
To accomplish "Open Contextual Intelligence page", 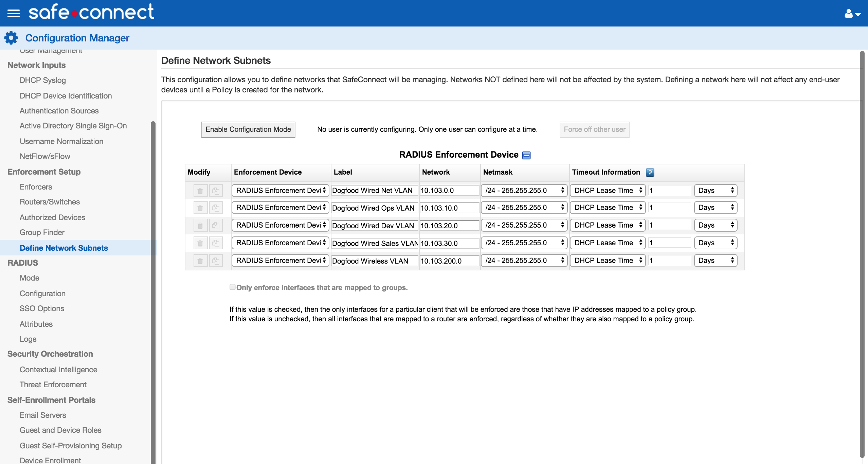I will [58, 370].
